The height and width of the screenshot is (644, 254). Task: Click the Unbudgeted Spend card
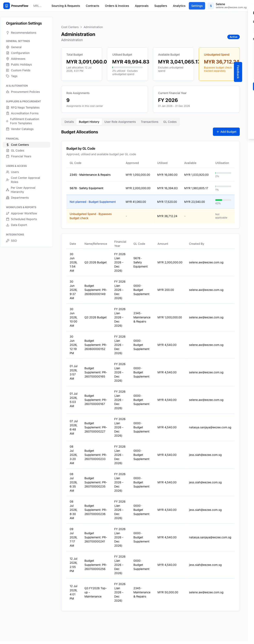click(219, 64)
